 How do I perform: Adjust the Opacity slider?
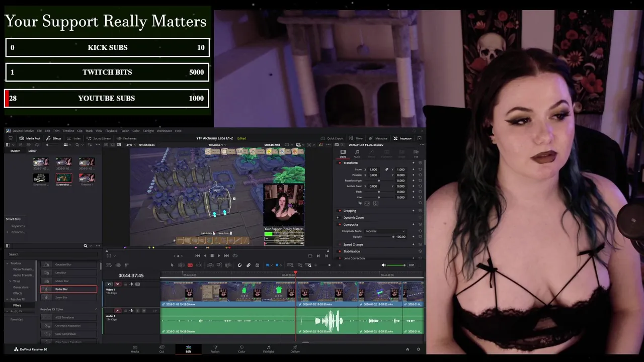pos(380,236)
